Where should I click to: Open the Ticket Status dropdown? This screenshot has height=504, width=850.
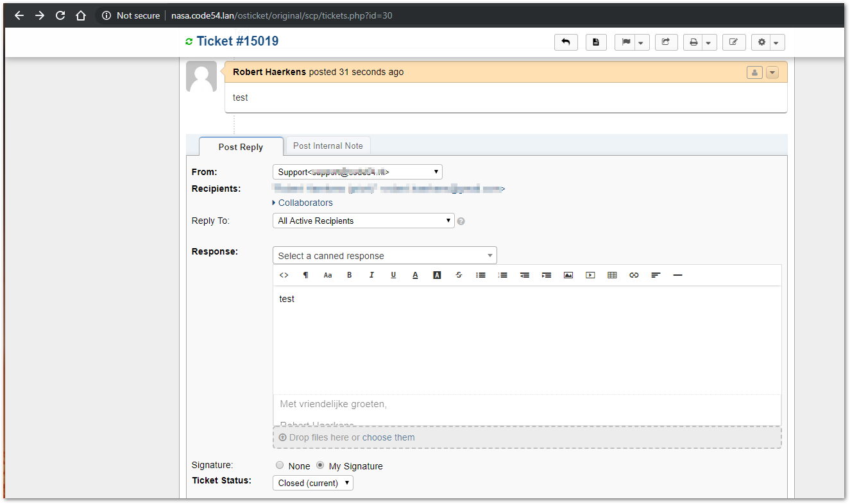coord(312,483)
